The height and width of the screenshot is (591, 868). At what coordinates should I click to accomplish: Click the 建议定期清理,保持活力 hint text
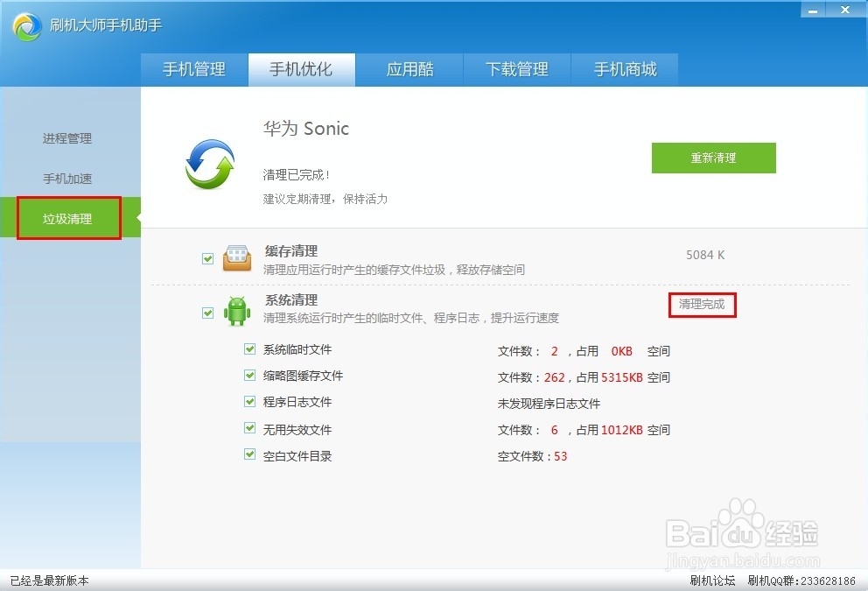325,199
